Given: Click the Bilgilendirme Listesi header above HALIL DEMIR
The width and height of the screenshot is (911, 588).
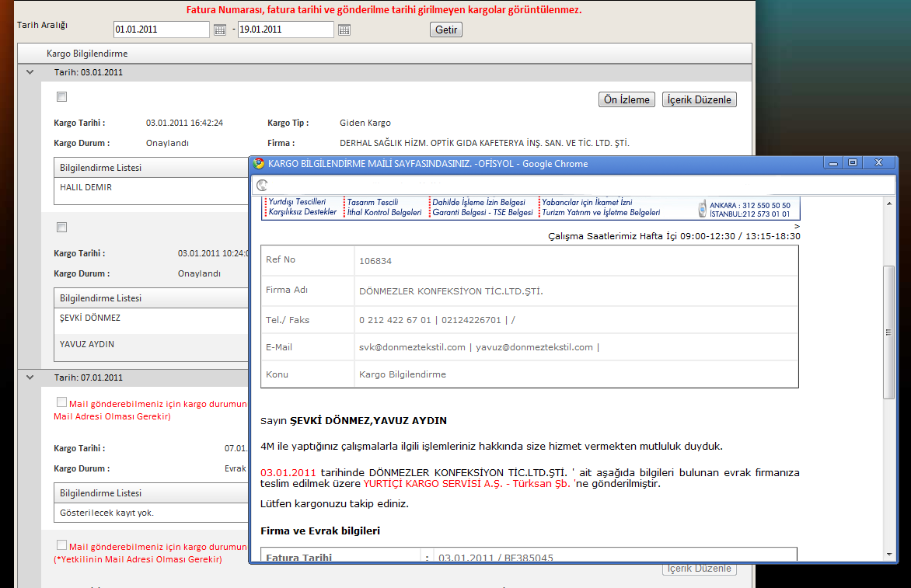Looking at the screenshot, I should pos(101,168).
